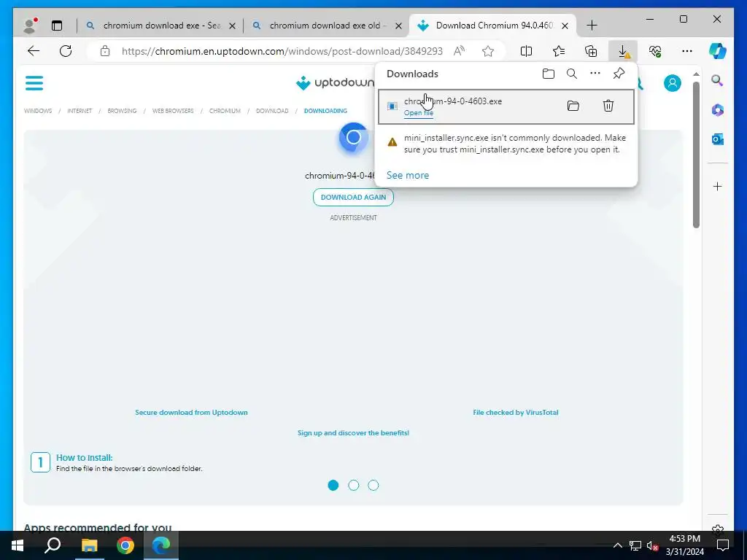Toggle the Downloads toolbar icon
Image resolution: width=747 pixels, height=560 pixels.
coord(623,51)
